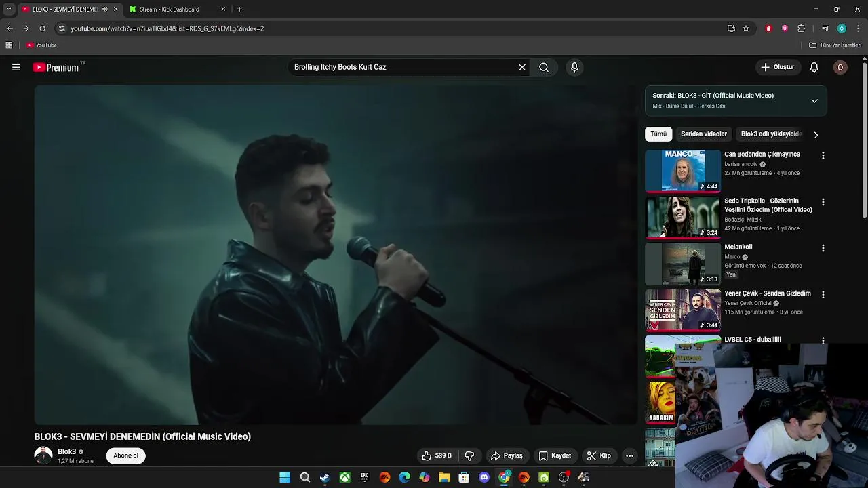Open a new browser tab
Screen dimensions: 868x488
pyautogui.click(x=239, y=9)
